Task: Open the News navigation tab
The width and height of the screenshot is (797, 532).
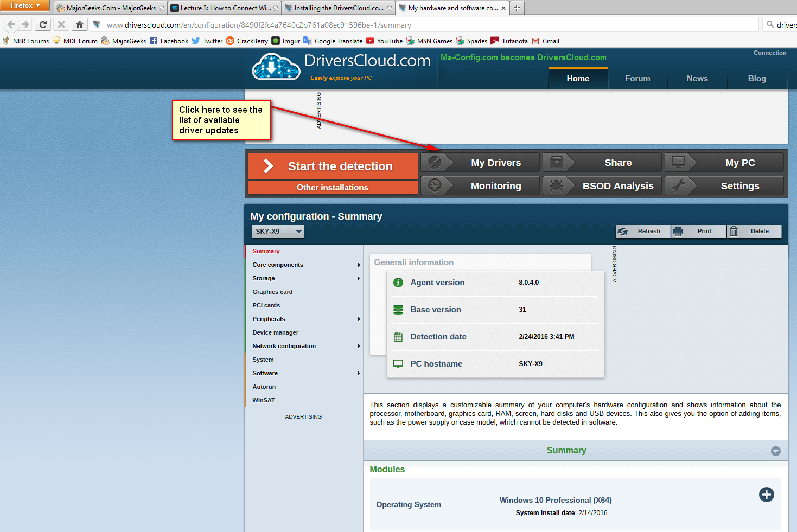Action: [x=697, y=79]
